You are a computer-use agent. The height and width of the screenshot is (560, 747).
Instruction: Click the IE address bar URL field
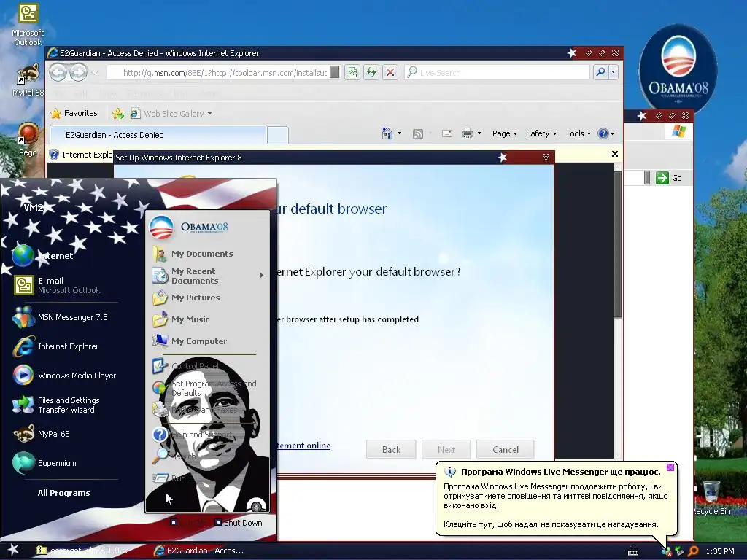[219, 72]
